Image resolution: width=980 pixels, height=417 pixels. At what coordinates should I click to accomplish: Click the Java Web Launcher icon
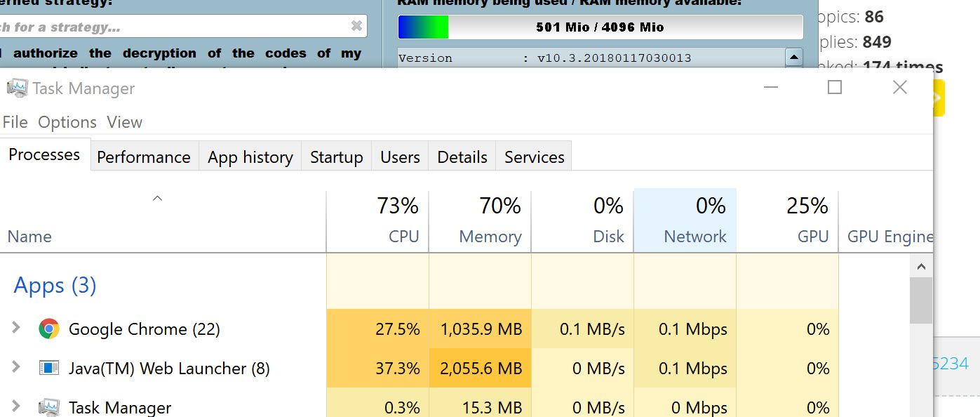click(x=48, y=368)
